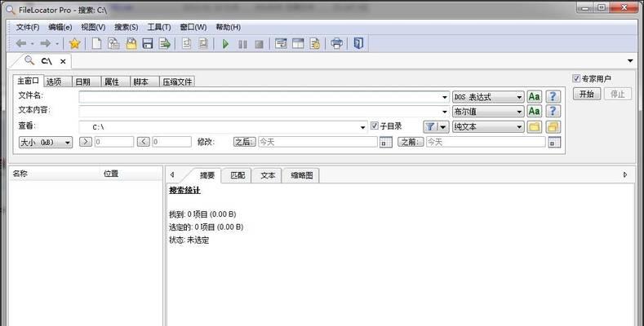This screenshot has height=326, width=644.
Task: Create a new blank search document
Action: 96,43
